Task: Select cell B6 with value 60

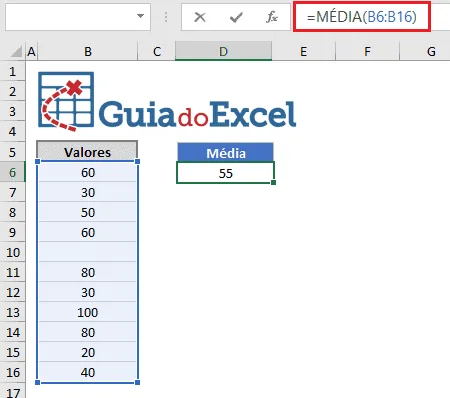Action: [x=88, y=172]
